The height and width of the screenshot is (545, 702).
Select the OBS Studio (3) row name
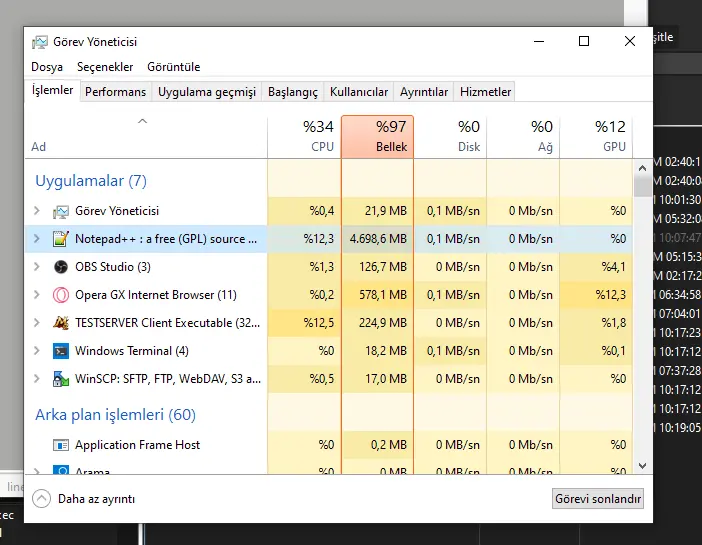tap(113, 267)
